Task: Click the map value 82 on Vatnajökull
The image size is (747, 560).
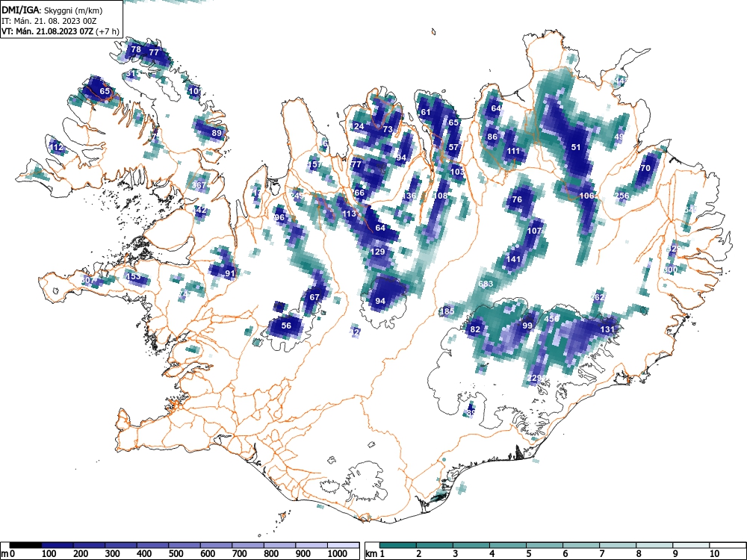Action: click(475, 329)
